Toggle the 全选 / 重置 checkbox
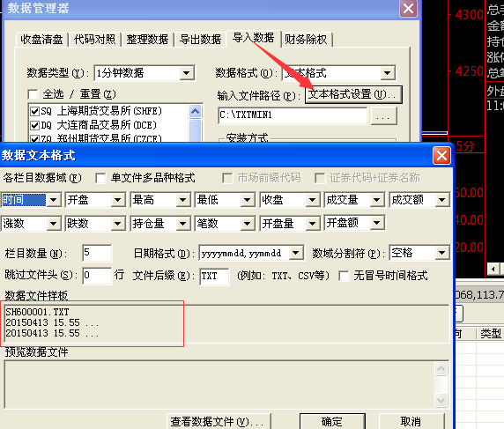Image resolution: width=504 pixels, height=429 pixels. tap(33, 94)
